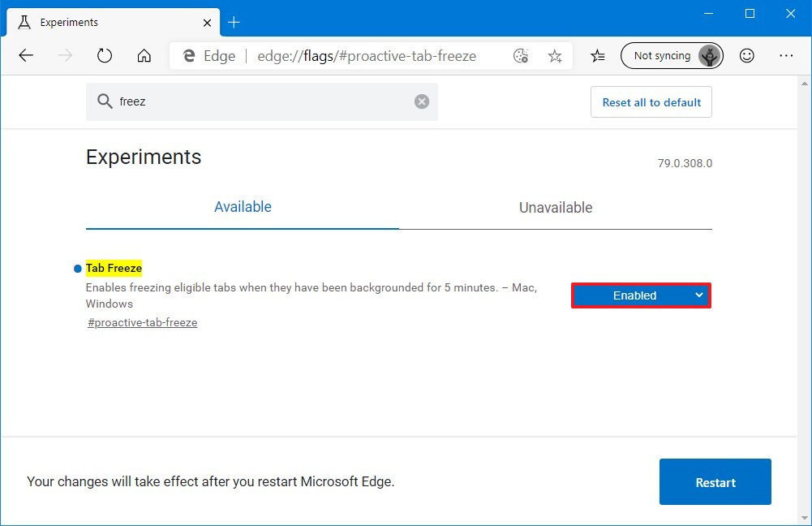Switch to the Unavailable tab
The width and height of the screenshot is (812, 526).
click(556, 207)
